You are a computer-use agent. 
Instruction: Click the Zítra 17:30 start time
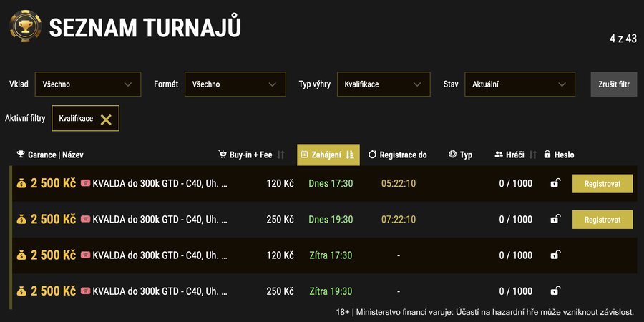tap(331, 255)
